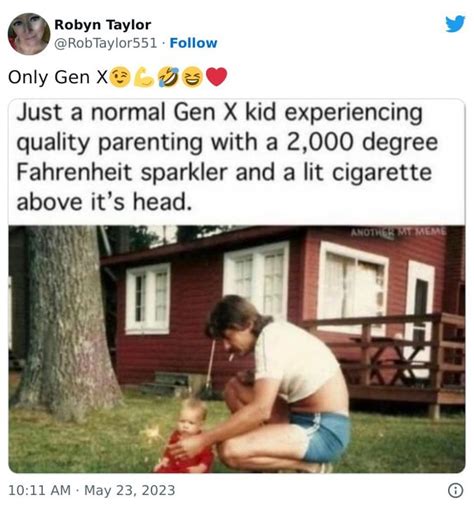Open Robyn Taylor's profile avatar
This screenshot has width=474, height=509.
tap(29, 34)
